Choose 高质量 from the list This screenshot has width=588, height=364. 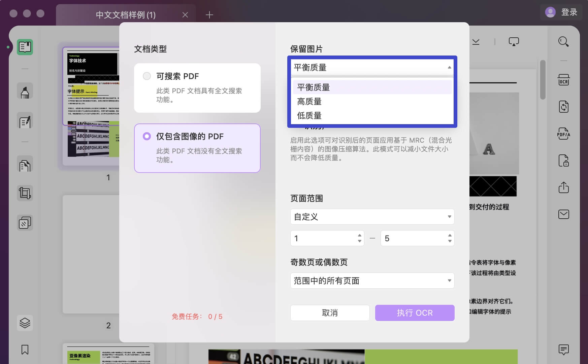(372, 102)
